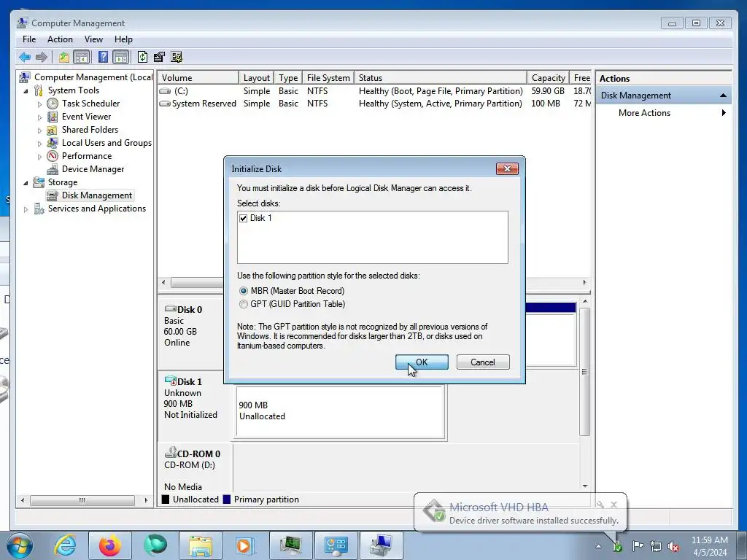Click the black Unallocated legend swatch
The image size is (747, 560).
(166, 499)
